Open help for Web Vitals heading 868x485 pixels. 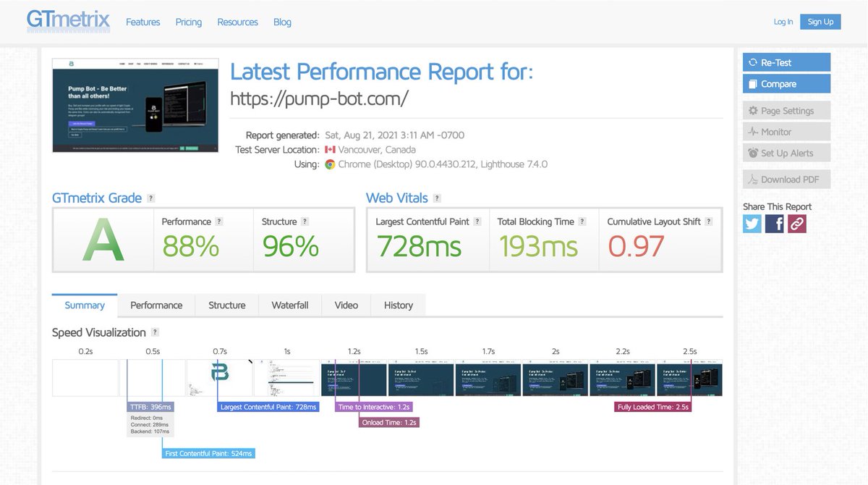437,198
